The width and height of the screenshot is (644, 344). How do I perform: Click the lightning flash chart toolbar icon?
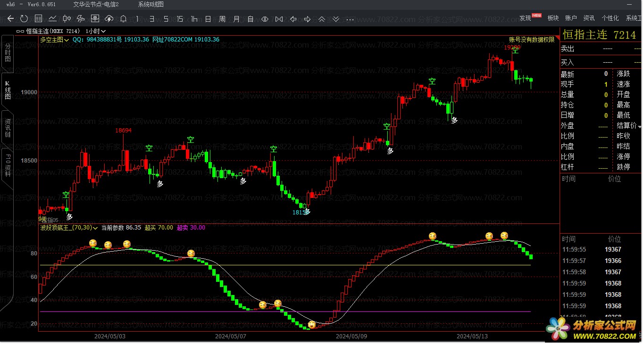point(81,19)
